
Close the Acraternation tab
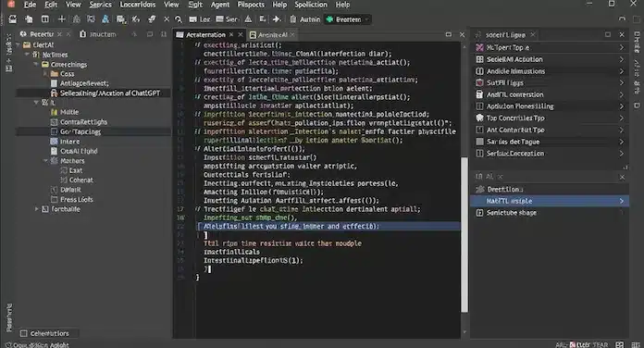[x=231, y=35]
